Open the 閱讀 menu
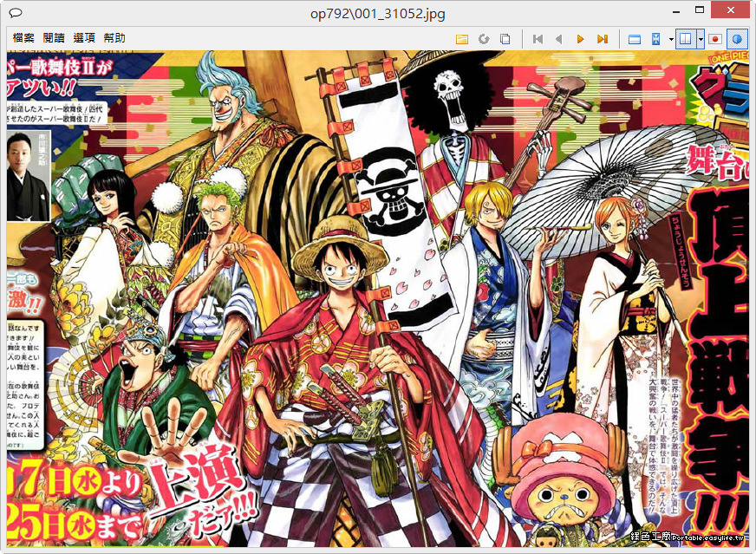The image size is (756, 554). pyautogui.click(x=54, y=38)
